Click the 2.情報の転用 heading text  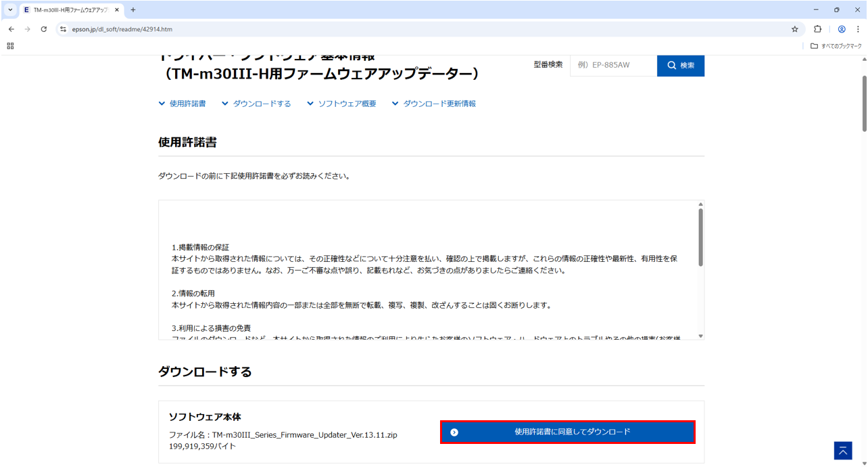(193, 294)
